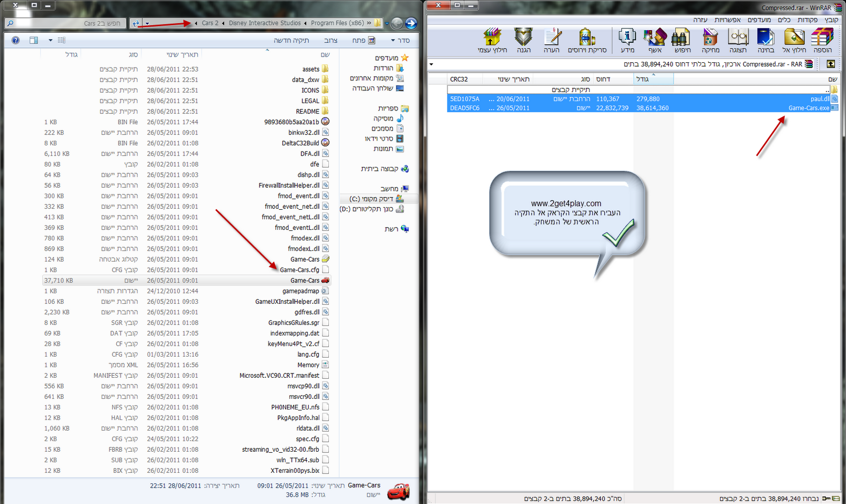Select binkw32.dll in the Explorer list

tap(304, 133)
